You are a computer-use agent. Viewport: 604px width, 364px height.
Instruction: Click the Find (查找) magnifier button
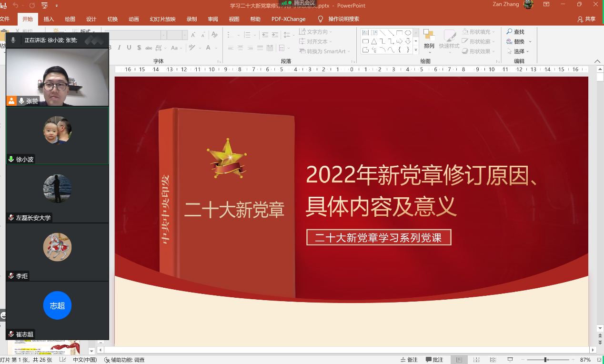515,32
